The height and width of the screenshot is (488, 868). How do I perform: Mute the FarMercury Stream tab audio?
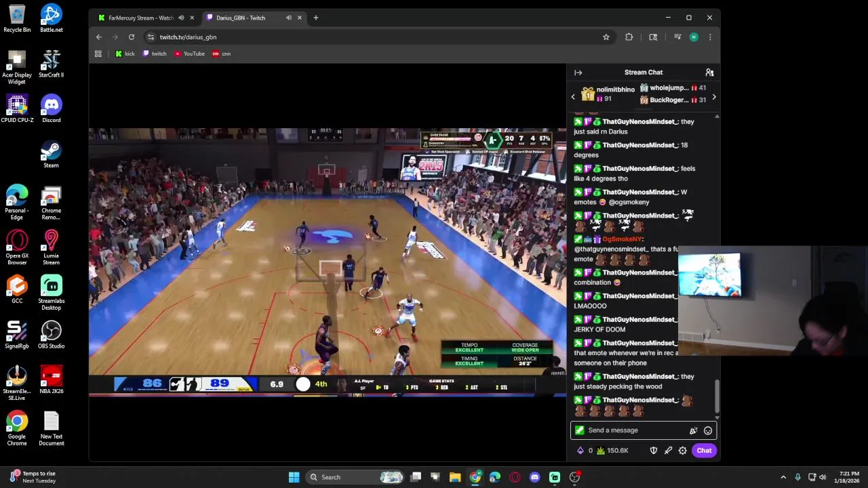click(x=181, y=18)
